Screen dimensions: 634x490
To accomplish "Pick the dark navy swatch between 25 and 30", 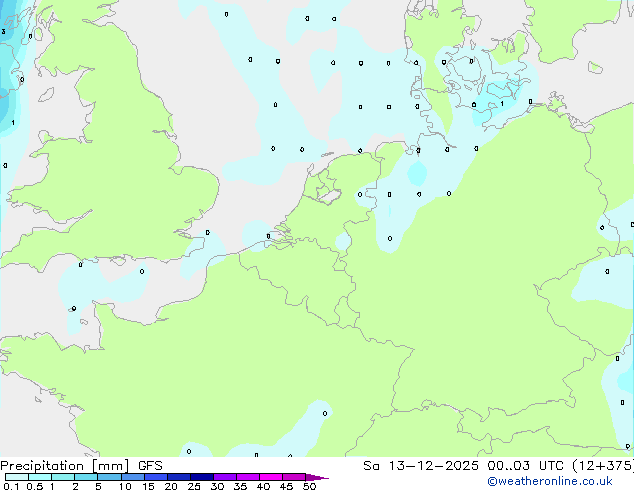I will [x=202, y=477].
